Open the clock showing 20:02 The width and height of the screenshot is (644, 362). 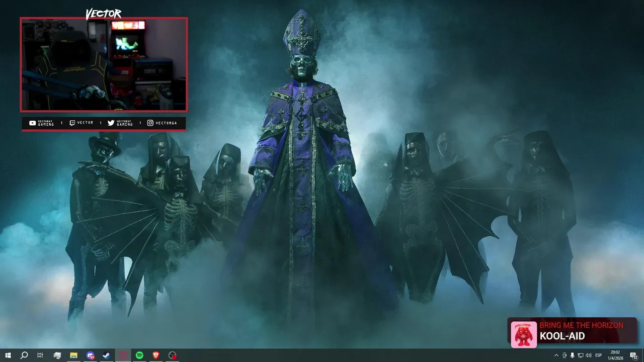(615, 355)
